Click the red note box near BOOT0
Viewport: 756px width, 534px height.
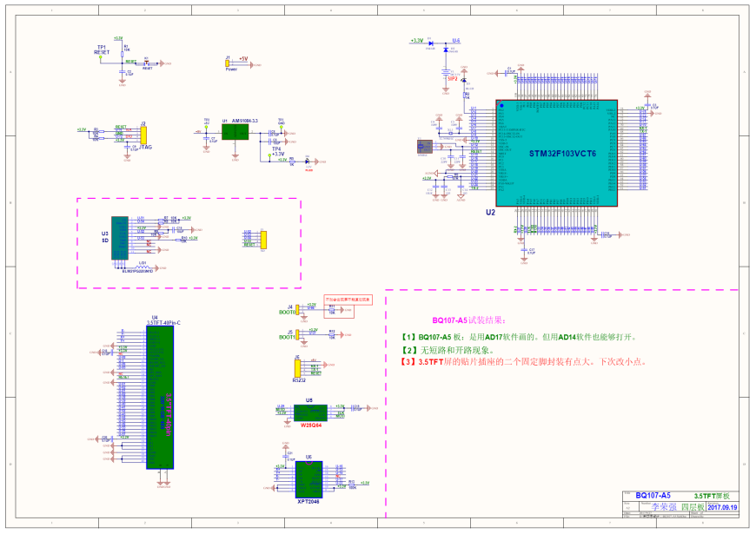tap(348, 300)
